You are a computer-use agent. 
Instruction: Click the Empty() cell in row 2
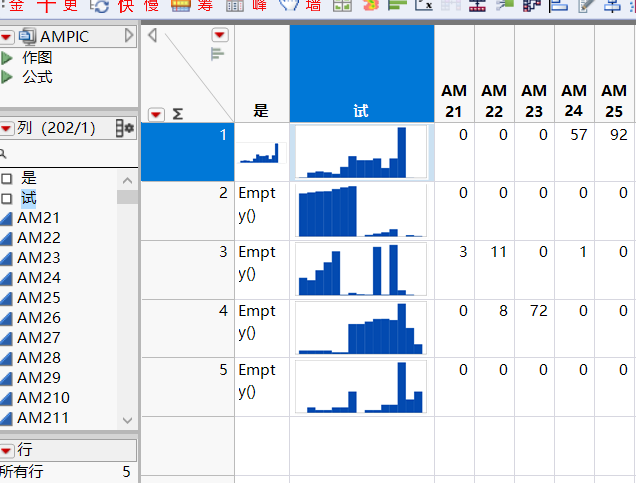tap(262, 211)
